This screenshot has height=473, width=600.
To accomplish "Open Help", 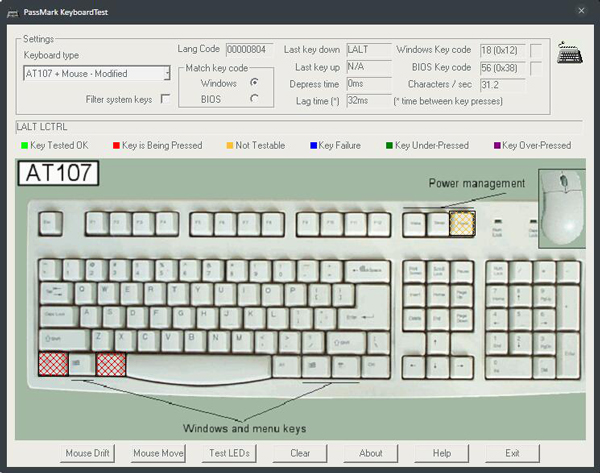I will point(442,453).
